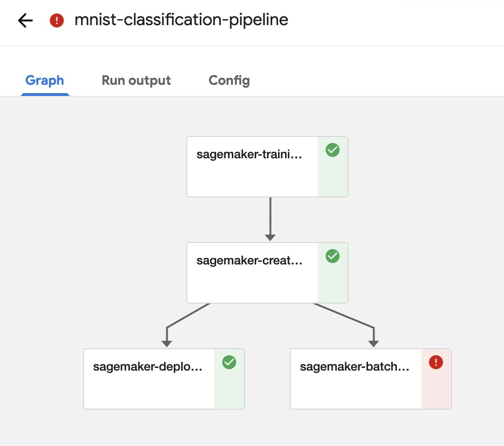
Task: Select the Graph tab
Action: tap(45, 80)
